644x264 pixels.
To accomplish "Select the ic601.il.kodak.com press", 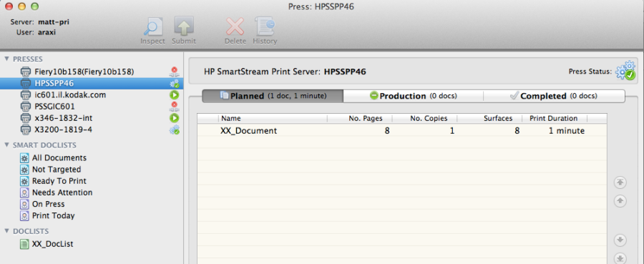I will tap(70, 95).
